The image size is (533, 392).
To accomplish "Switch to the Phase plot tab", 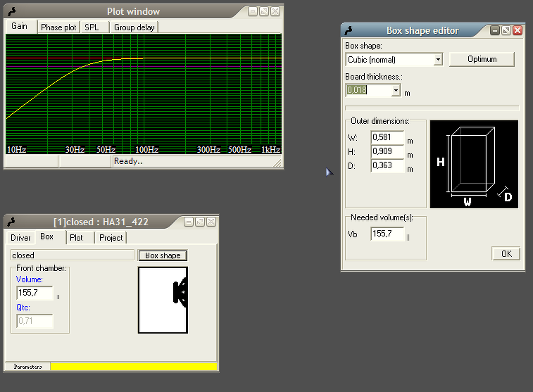I will [x=58, y=27].
